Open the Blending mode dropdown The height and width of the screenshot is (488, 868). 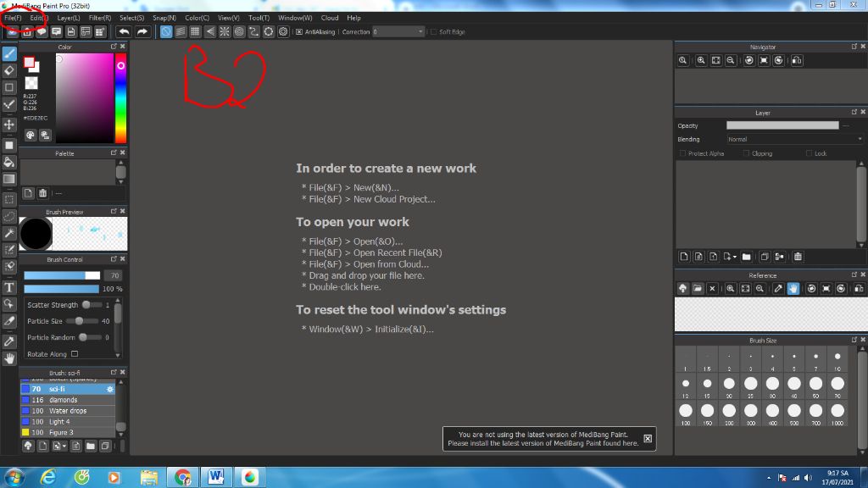click(x=795, y=140)
